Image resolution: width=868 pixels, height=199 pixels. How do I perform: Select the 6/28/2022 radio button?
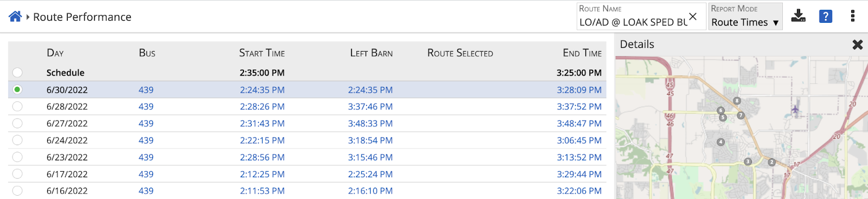(17, 107)
